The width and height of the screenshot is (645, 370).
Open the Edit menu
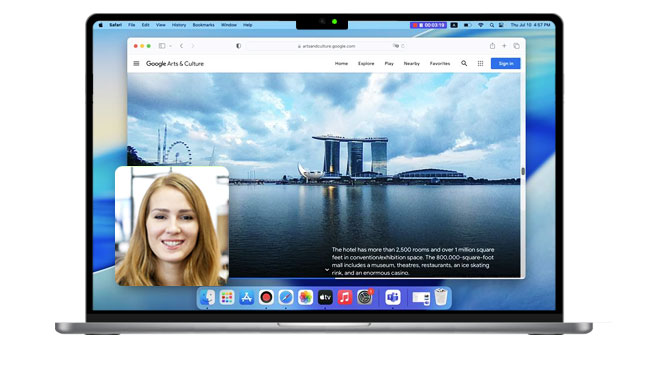(x=146, y=25)
